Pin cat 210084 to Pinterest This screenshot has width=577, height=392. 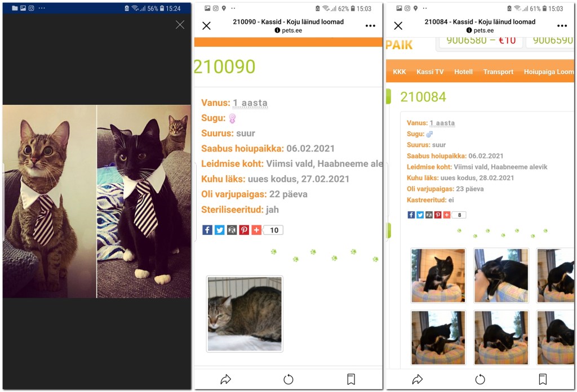437,215
